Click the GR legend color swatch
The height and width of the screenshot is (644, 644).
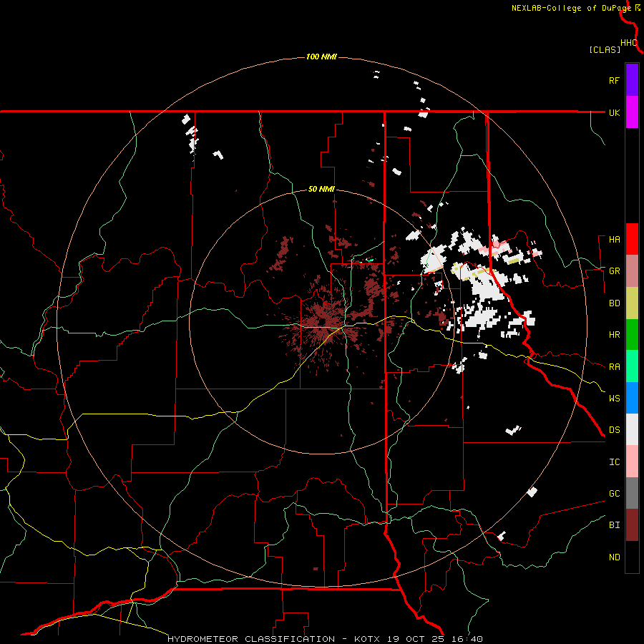632,270
